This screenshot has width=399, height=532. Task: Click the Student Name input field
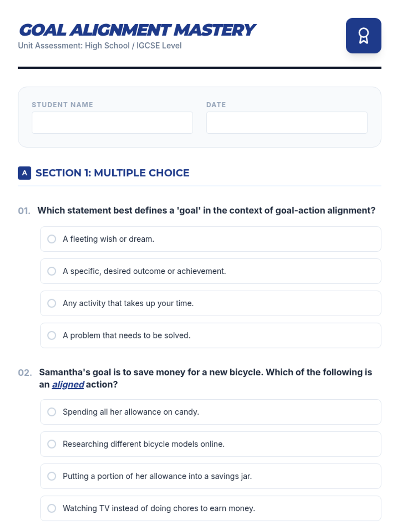[112, 123]
